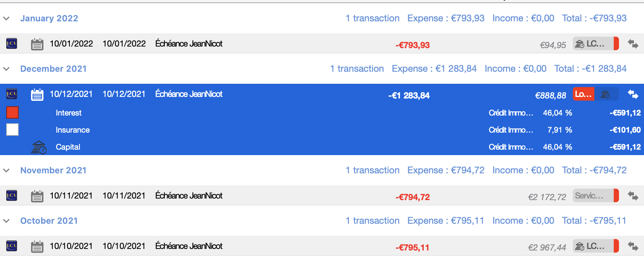Click transfer arrows icon on January 2022 transaction
Image resolution: width=644 pixels, height=266 pixels.
(633, 44)
